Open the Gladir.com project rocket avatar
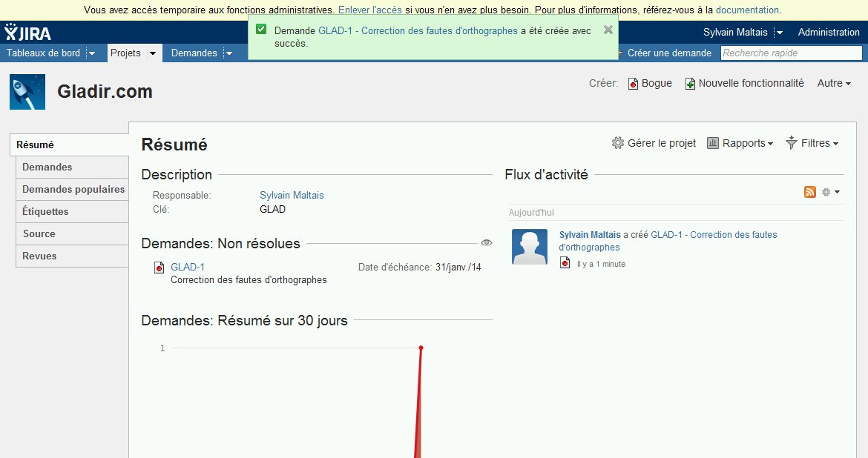This screenshot has height=458, width=868. click(27, 92)
